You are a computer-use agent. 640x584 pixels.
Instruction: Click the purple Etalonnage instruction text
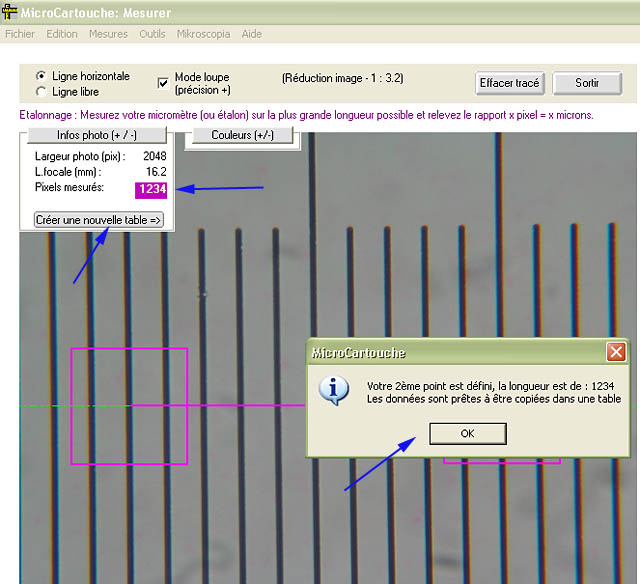click(306, 115)
